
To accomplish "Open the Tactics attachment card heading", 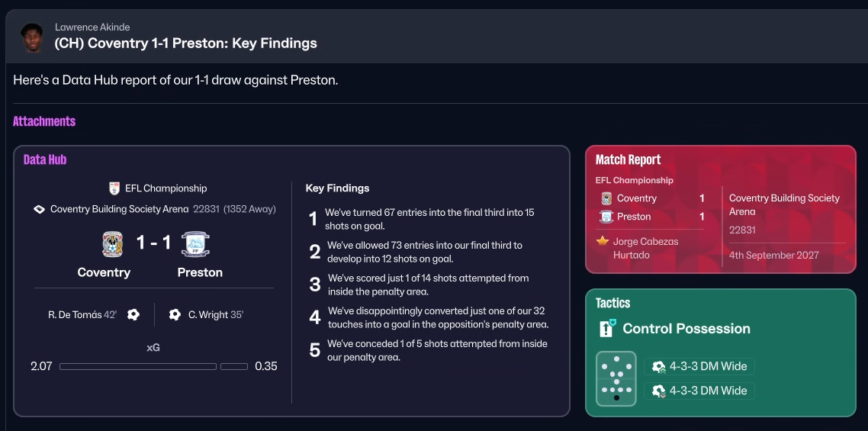I will coord(612,304).
